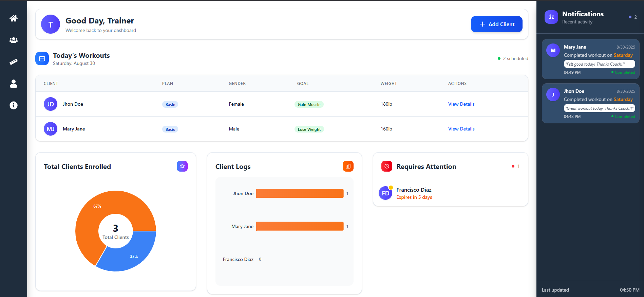
Task: Open the user profile icon in sidebar
Action: pos(14,84)
